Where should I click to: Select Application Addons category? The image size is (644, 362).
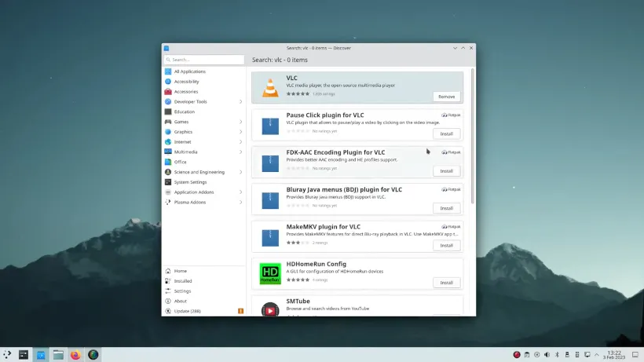pyautogui.click(x=203, y=192)
